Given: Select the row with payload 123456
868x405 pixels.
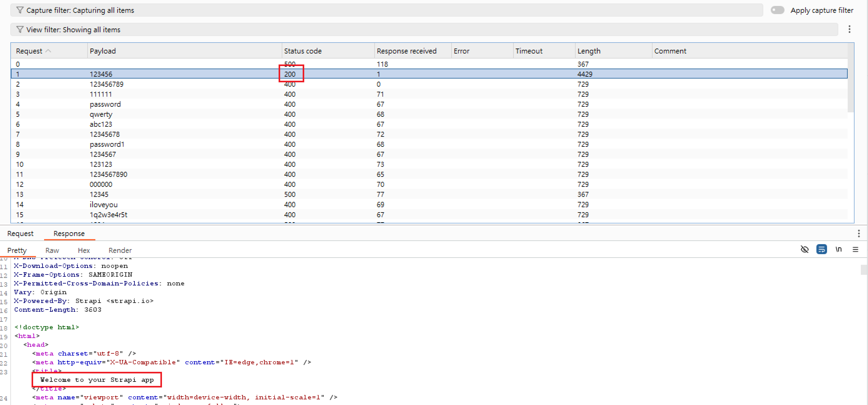Looking at the screenshot, I should pos(429,74).
